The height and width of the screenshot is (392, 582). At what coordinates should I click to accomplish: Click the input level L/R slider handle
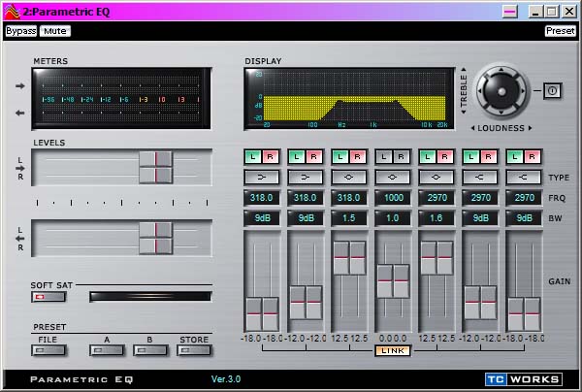(156, 168)
